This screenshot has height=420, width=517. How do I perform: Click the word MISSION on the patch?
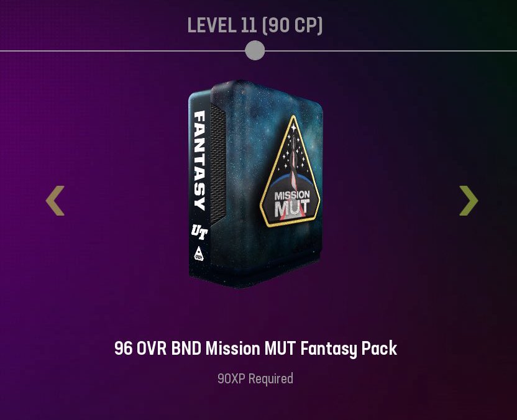tap(292, 195)
